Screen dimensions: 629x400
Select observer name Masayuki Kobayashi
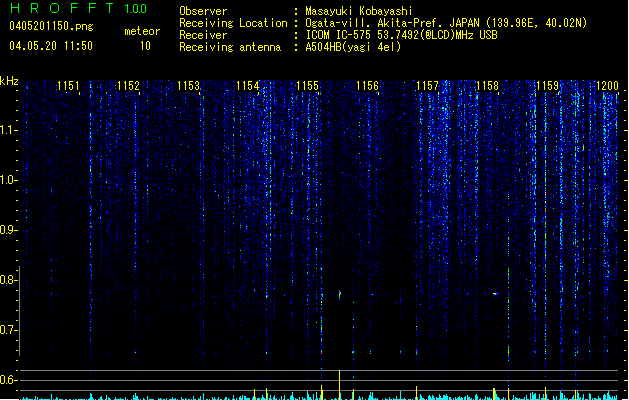(x=359, y=11)
